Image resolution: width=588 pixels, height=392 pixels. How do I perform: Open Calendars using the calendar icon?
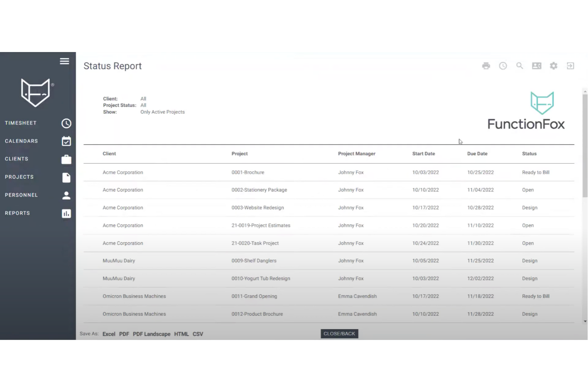66,141
